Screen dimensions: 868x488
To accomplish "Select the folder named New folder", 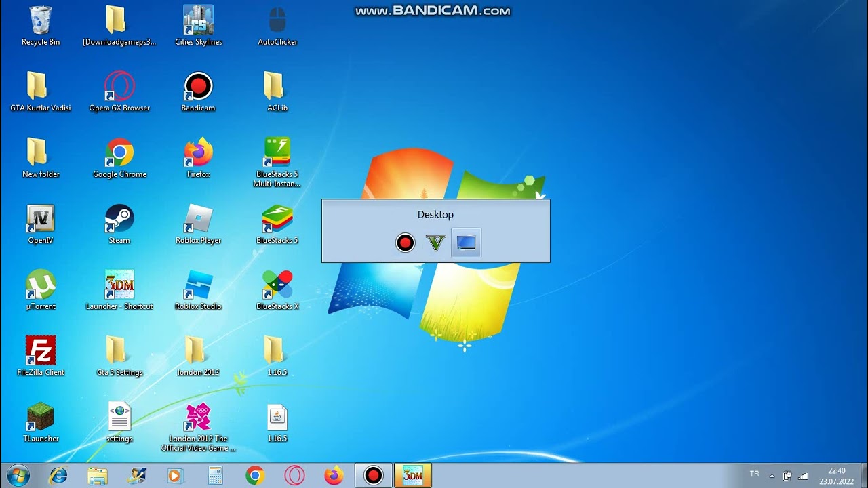I will [x=41, y=159].
